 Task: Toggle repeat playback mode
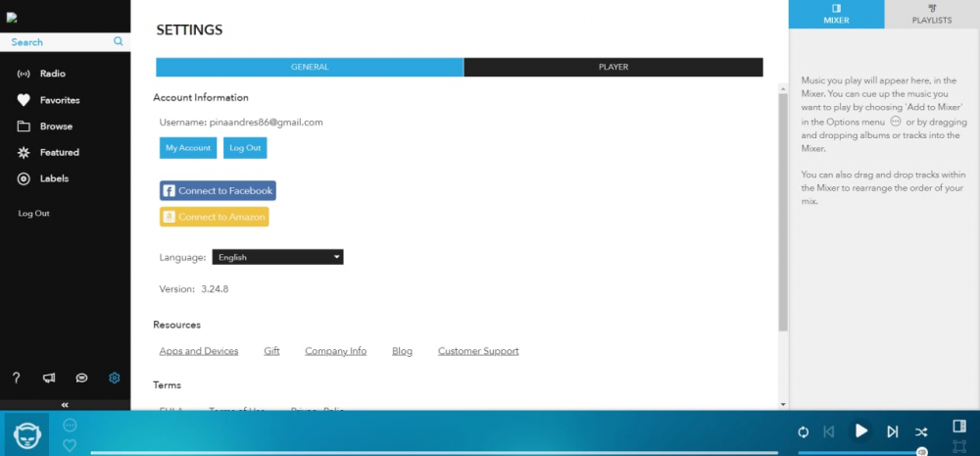point(803,431)
